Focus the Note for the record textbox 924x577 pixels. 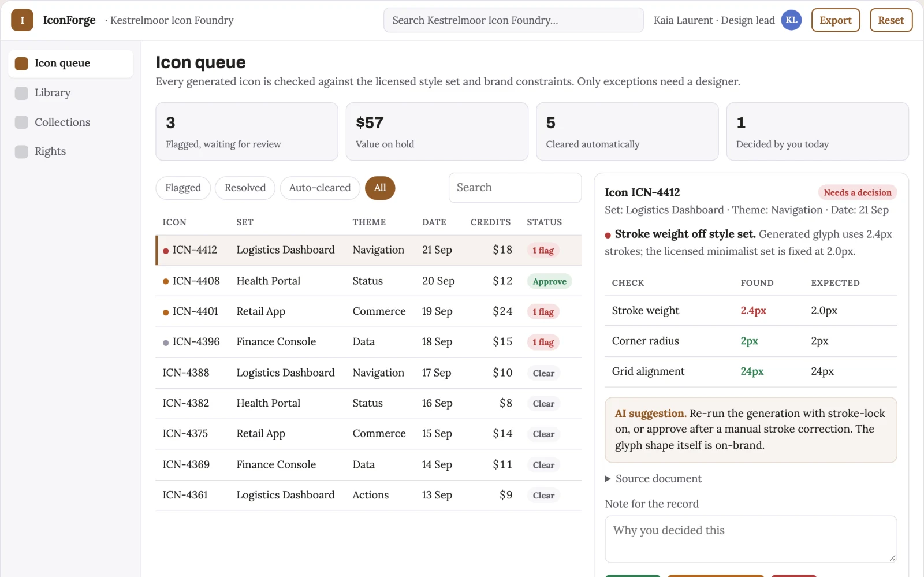(x=751, y=539)
